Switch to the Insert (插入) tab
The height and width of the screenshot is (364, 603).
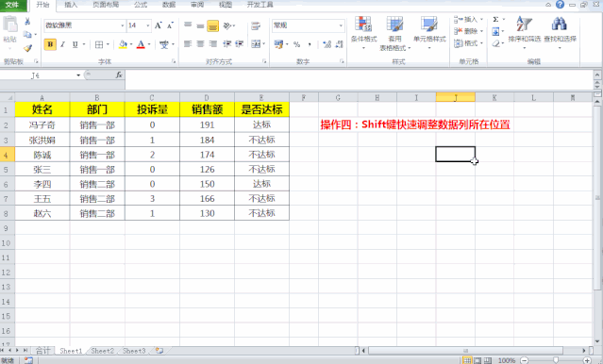(71, 5)
